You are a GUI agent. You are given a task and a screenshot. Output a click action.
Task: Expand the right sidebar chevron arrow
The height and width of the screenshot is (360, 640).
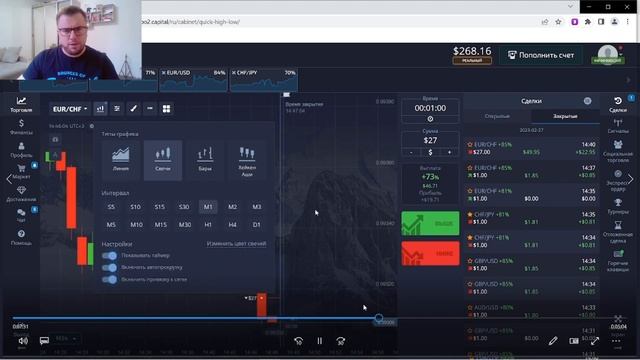tap(631, 179)
